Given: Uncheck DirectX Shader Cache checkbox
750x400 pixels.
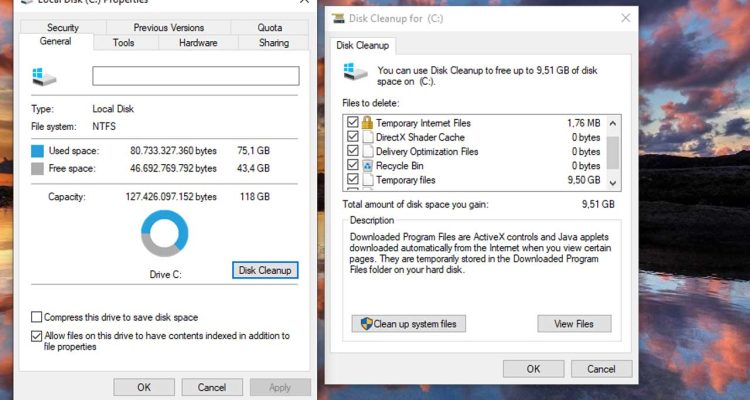Looking at the screenshot, I should click(353, 136).
